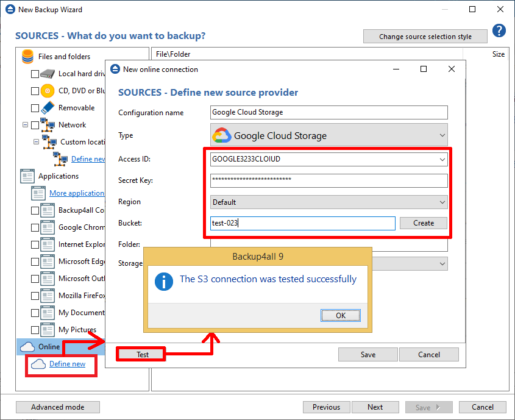Click the Removable USB drive icon

(x=48, y=108)
